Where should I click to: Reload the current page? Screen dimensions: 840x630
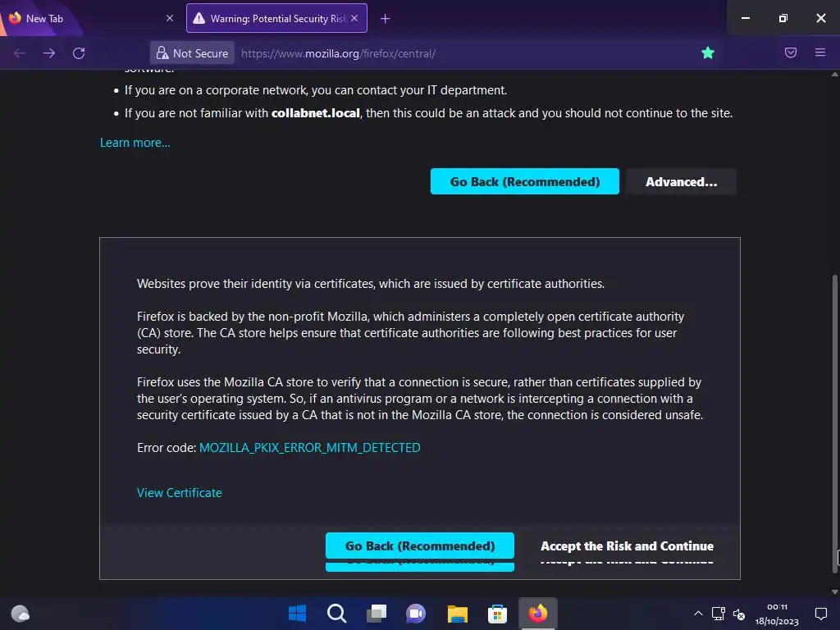tap(79, 53)
